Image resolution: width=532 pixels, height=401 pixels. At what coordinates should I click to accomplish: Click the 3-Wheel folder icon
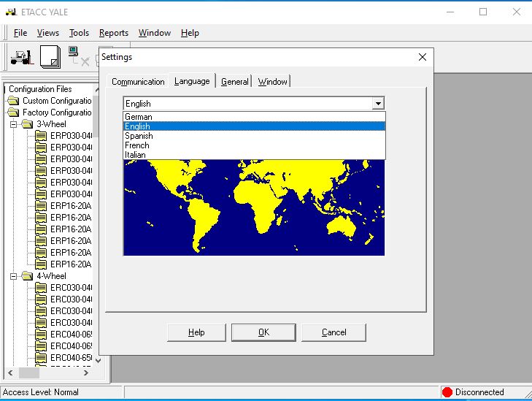27,124
